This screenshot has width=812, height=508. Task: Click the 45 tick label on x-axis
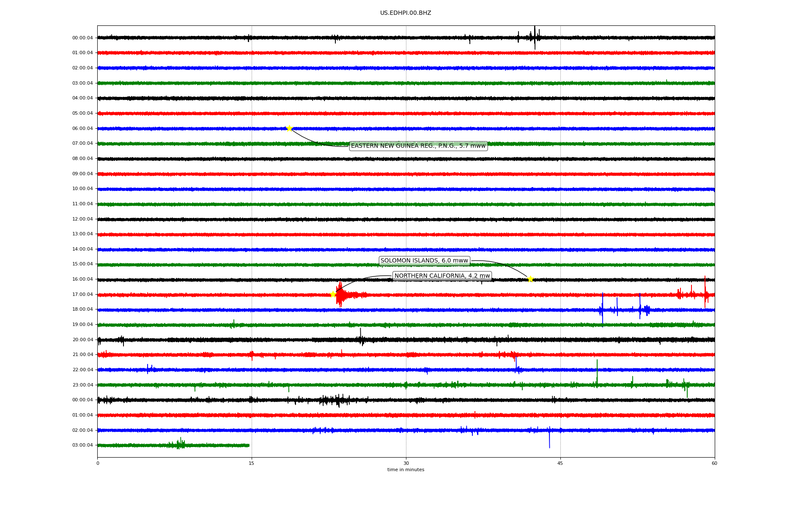pos(560,463)
